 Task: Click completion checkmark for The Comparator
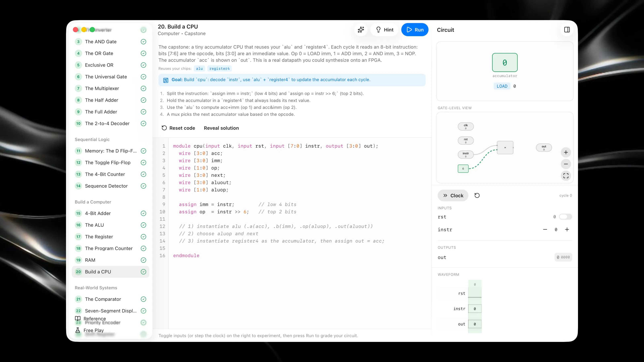click(143, 299)
